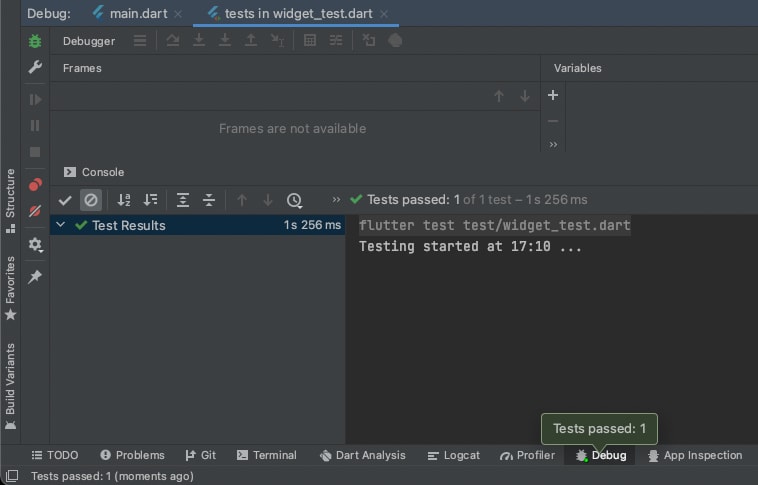Toggle Show Ignored tests icon

point(90,200)
